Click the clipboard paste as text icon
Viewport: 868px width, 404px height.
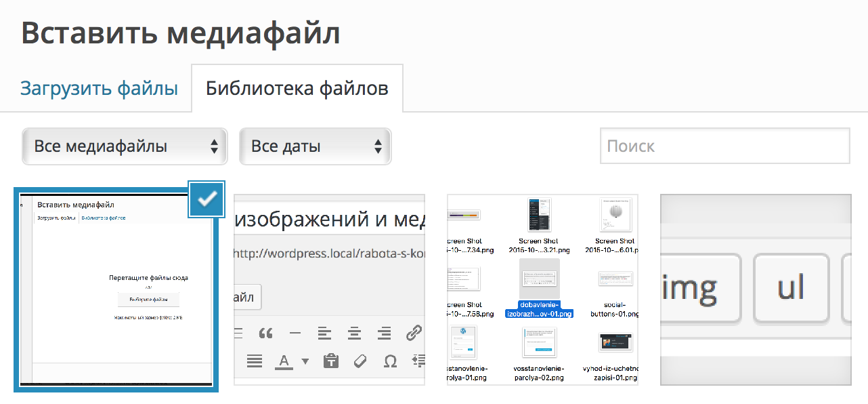[x=330, y=361]
